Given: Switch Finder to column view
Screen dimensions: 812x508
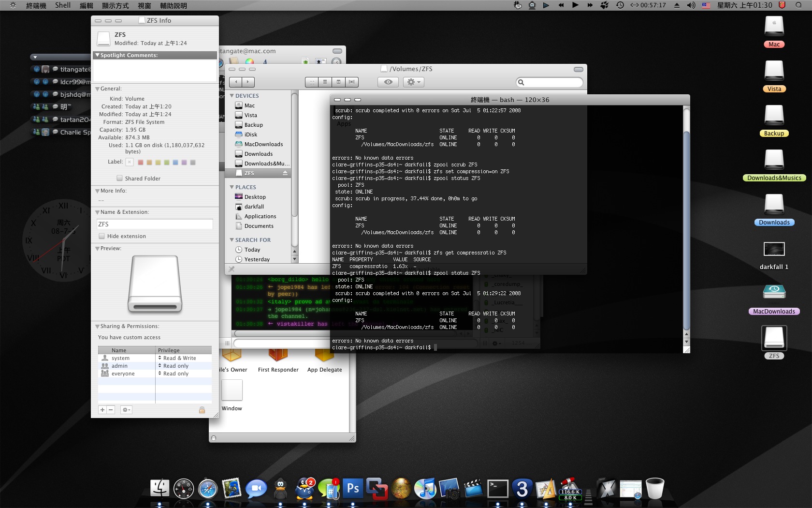Looking at the screenshot, I should (x=338, y=82).
